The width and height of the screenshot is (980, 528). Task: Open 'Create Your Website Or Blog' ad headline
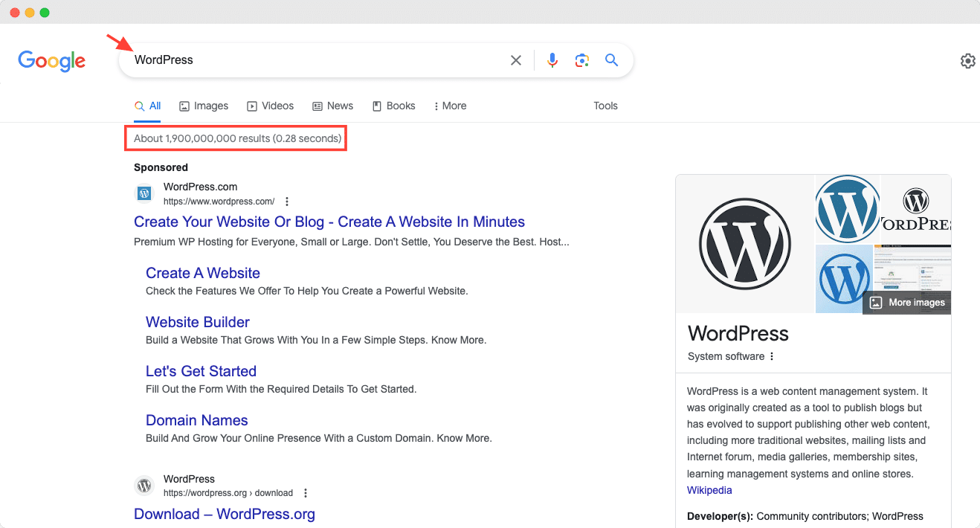click(329, 222)
